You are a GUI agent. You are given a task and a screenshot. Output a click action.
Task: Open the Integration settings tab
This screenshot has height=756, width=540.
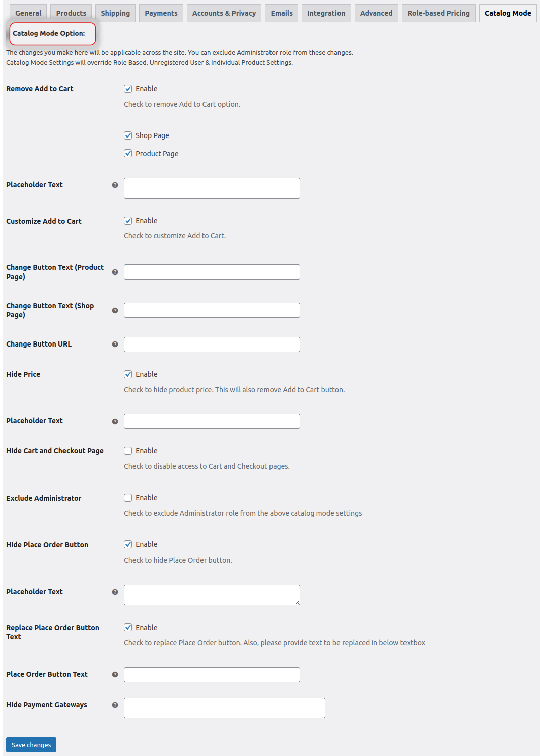(x=326, y=13)
